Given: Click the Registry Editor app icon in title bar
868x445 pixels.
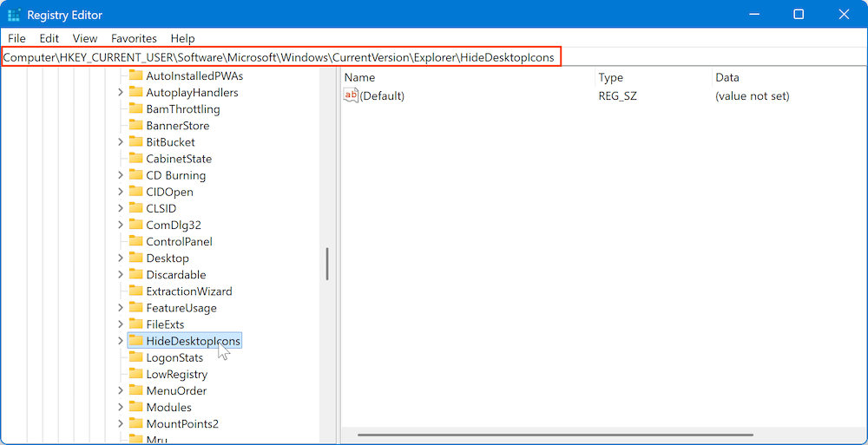Looking at the screenshot, I should [14, 15].
